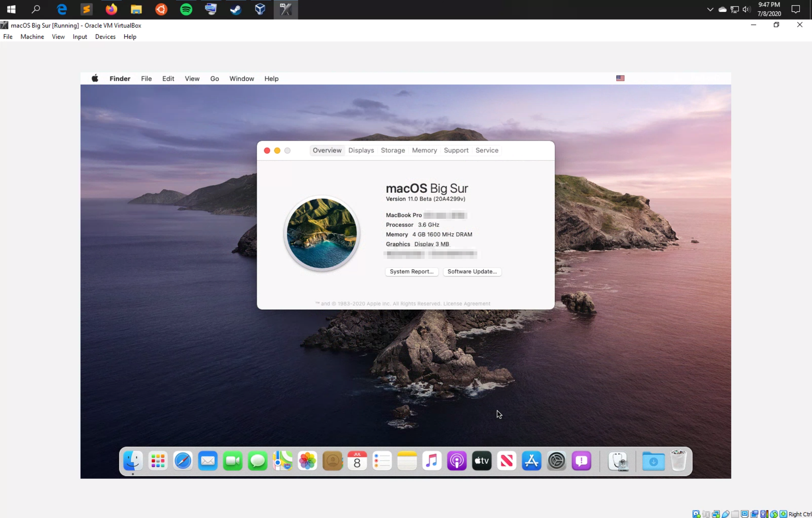Click the VirtualBox display status icon

tap(745, 514)
